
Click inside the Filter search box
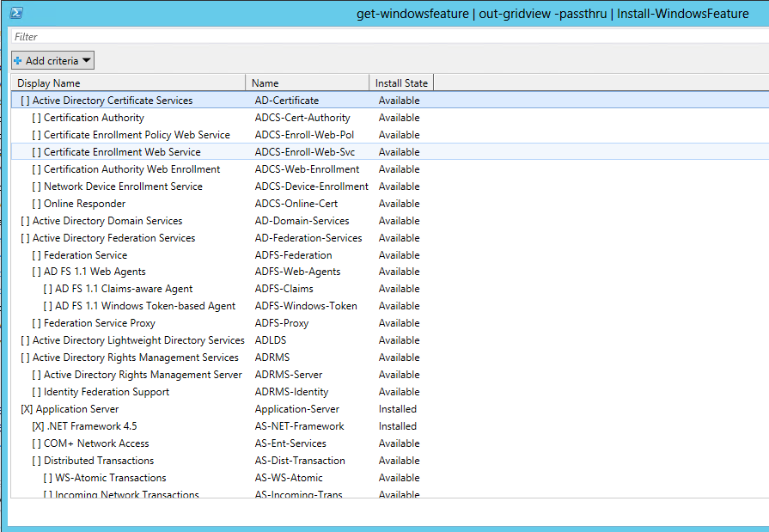[387, 37]
